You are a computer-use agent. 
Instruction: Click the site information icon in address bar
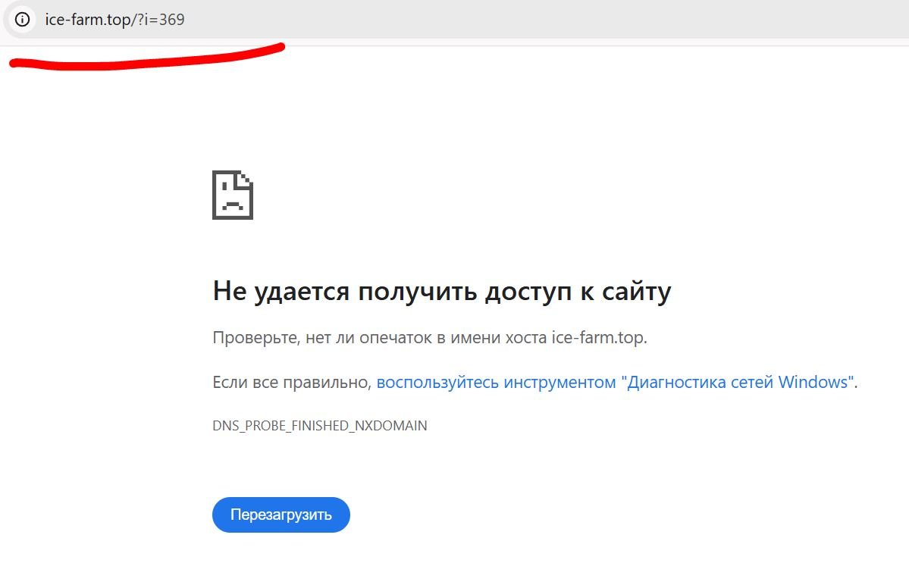click(x=22, y=20)
